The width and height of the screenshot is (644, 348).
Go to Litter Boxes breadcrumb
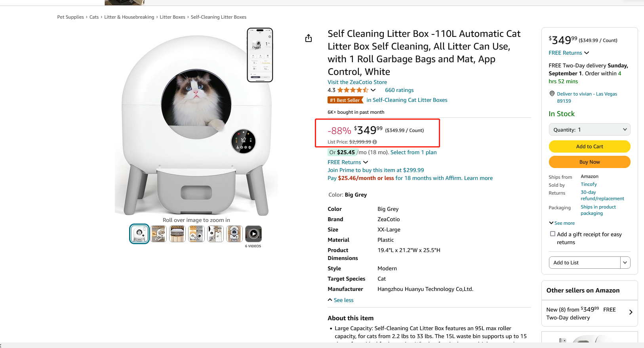tap(172, 17)
